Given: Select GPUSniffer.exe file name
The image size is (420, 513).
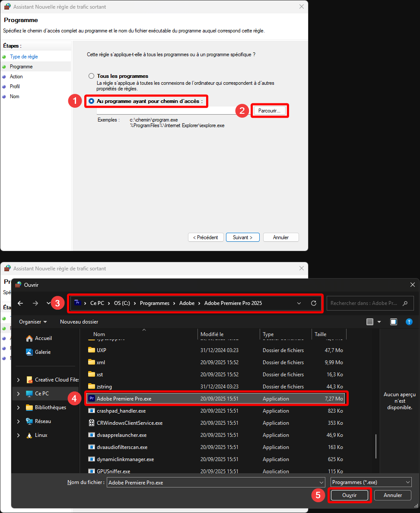Looking at the screenshot, I should (x=113, y=471).
